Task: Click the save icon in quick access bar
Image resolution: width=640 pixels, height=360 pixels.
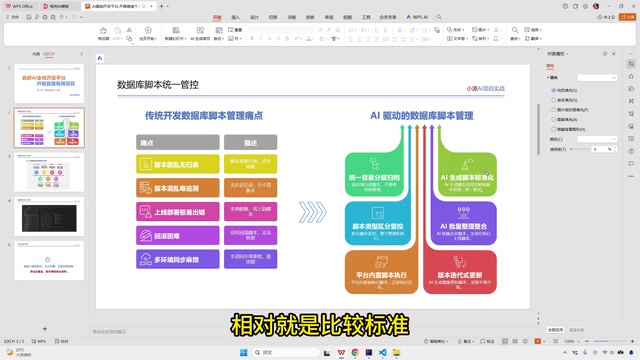Action: tap(29, 17)
